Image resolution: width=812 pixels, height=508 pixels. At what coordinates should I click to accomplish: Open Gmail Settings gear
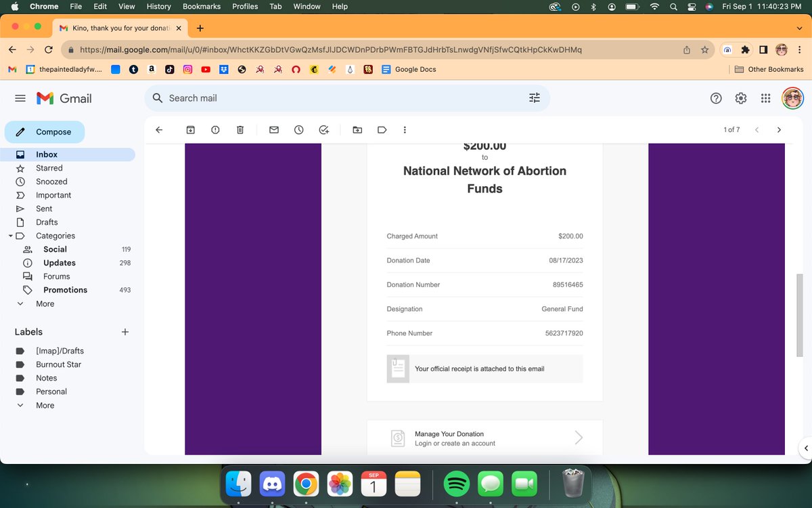(741, 98)
